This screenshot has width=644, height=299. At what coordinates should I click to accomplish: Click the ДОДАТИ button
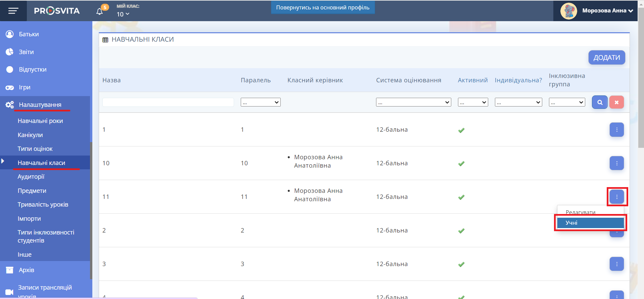pyautogui.click(x=606, y=57)
